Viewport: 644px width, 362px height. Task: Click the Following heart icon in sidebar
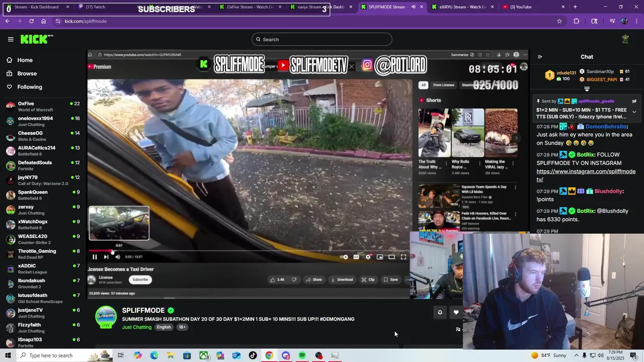(x=10, y=87)
